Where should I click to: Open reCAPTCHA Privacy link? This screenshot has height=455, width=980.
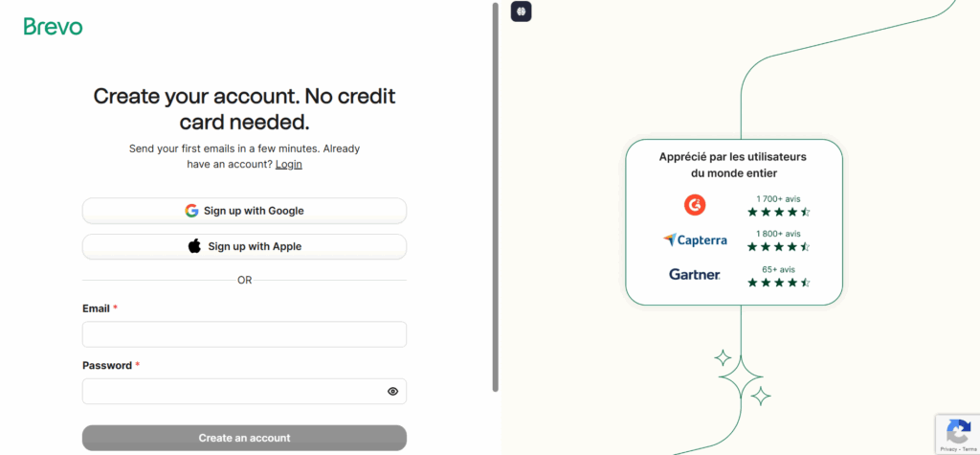[x=948, y=449]
